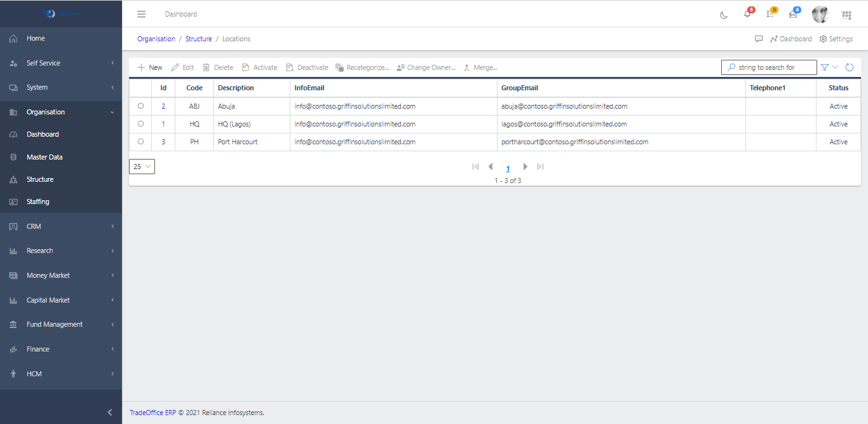The image size is (868, 424).
Task: Open the apps grid icon
Action: (846, 15)
